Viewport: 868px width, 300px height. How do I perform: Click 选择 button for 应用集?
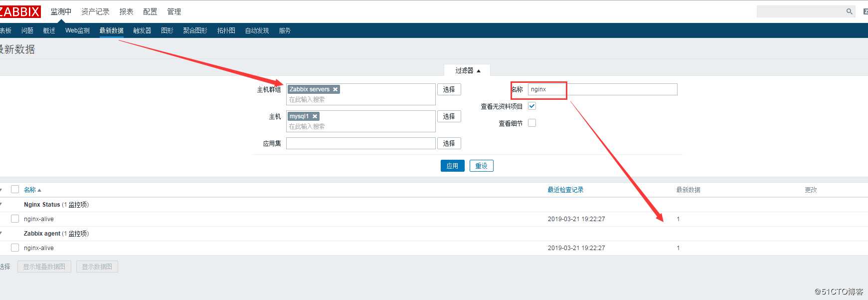(x=449, y=143)
